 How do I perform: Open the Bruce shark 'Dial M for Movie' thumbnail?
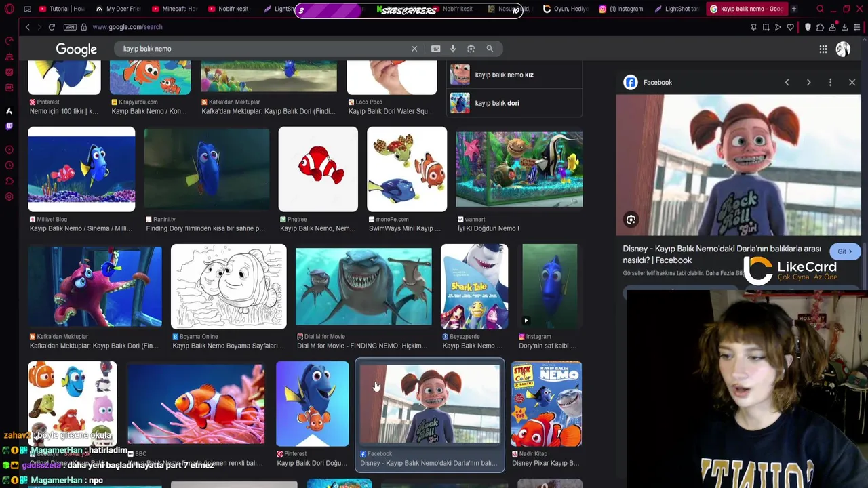coord(363,287)
